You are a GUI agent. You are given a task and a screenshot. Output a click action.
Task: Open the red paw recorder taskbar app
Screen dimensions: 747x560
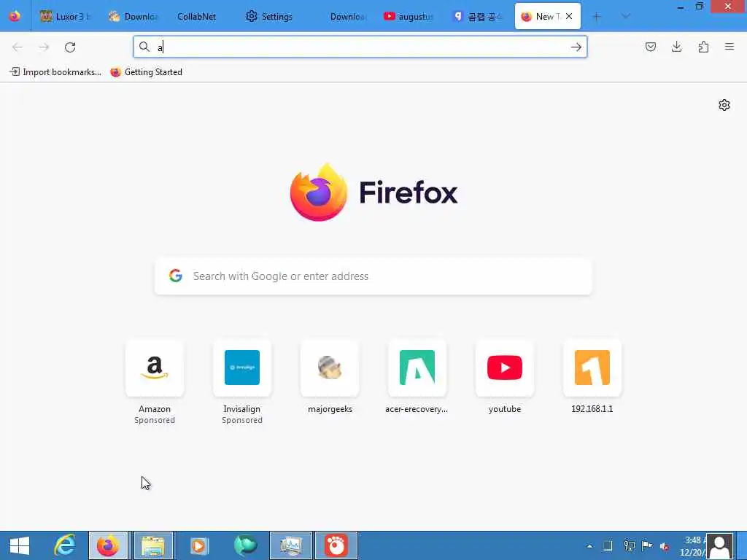336,545
